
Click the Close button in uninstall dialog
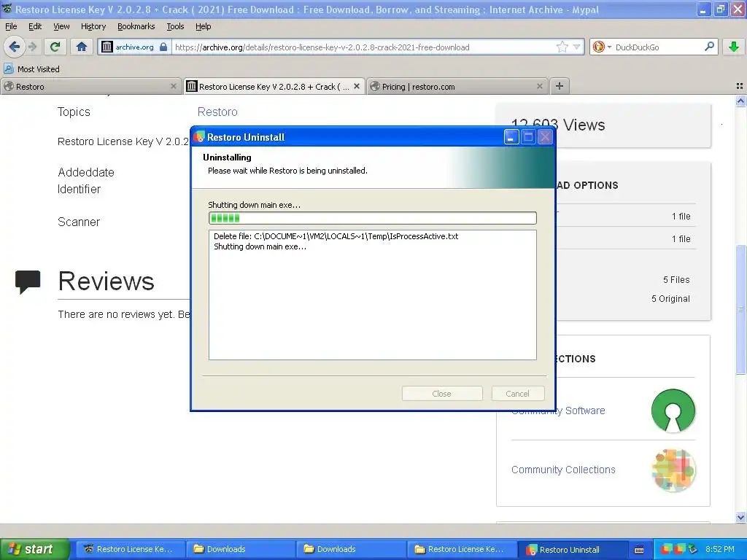442,394
